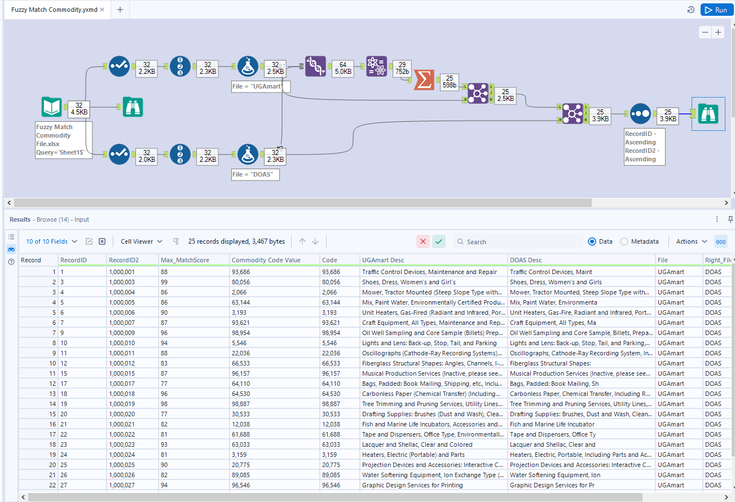Open the Actions dropdown menu
Viewport: 735px width, 502px height.
point(690,241)
